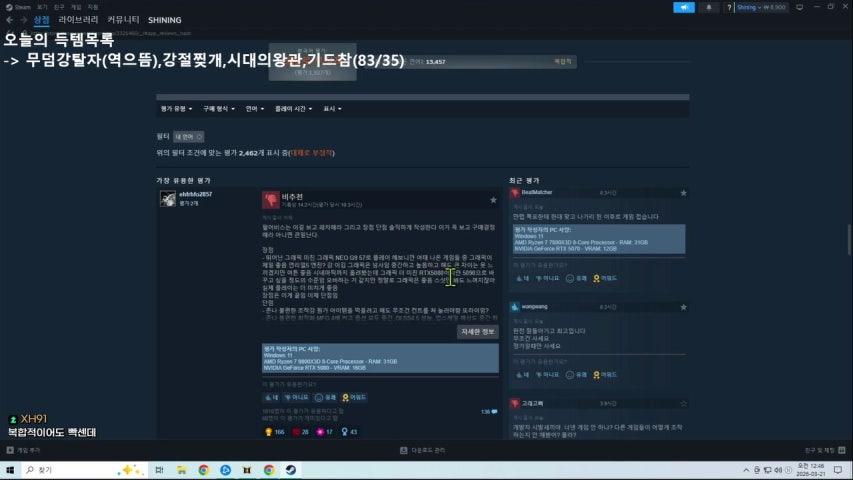Click star icon on RealMatcher's review
Image resolution: width=853 pixels, height=480 pixels.
683,193
